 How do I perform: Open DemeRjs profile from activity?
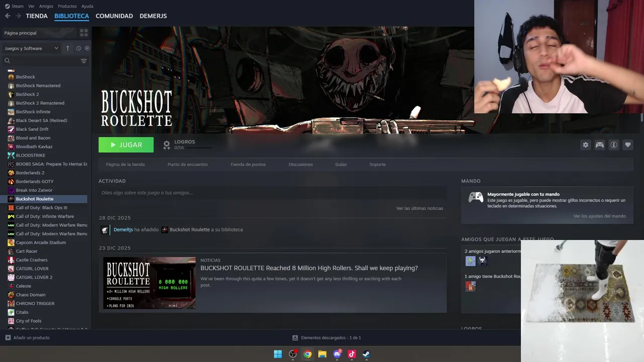(x=123, y=229)
